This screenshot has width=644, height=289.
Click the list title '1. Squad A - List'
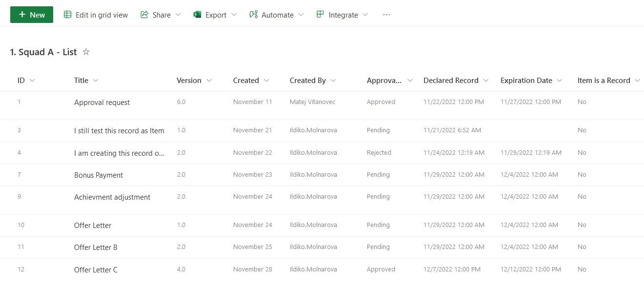click(x=43, y=52)
